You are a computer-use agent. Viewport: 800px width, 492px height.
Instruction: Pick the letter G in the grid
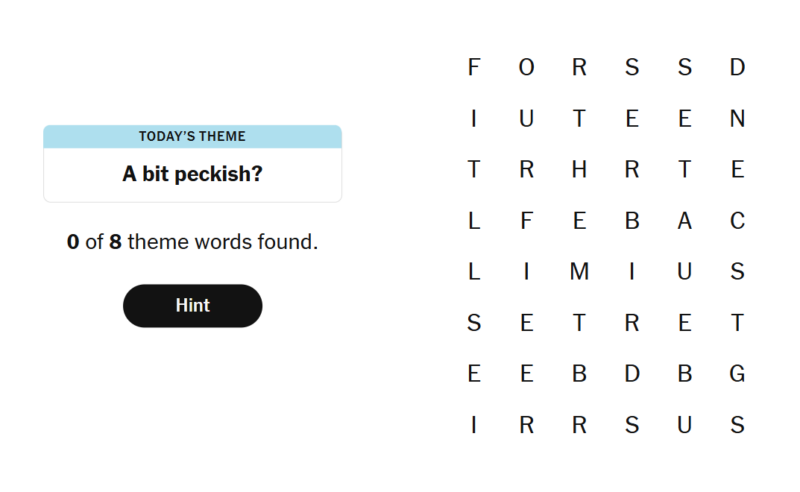[x=737, y=374]
